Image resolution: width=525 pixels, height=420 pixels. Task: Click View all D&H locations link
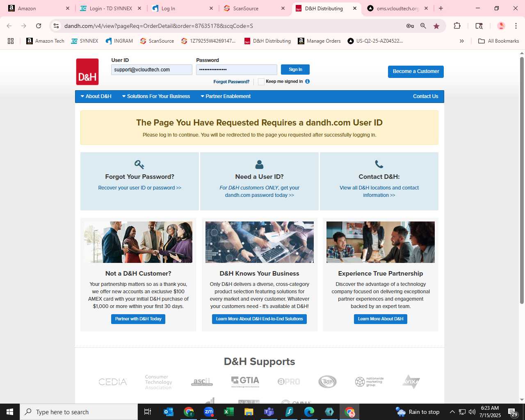(x=379, y=192)
